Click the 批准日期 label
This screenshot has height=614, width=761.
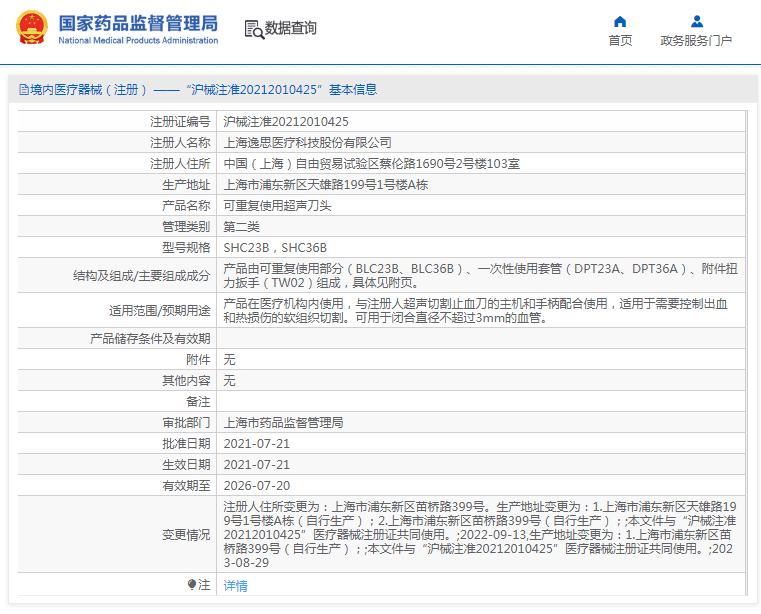(x=186, y=444)
